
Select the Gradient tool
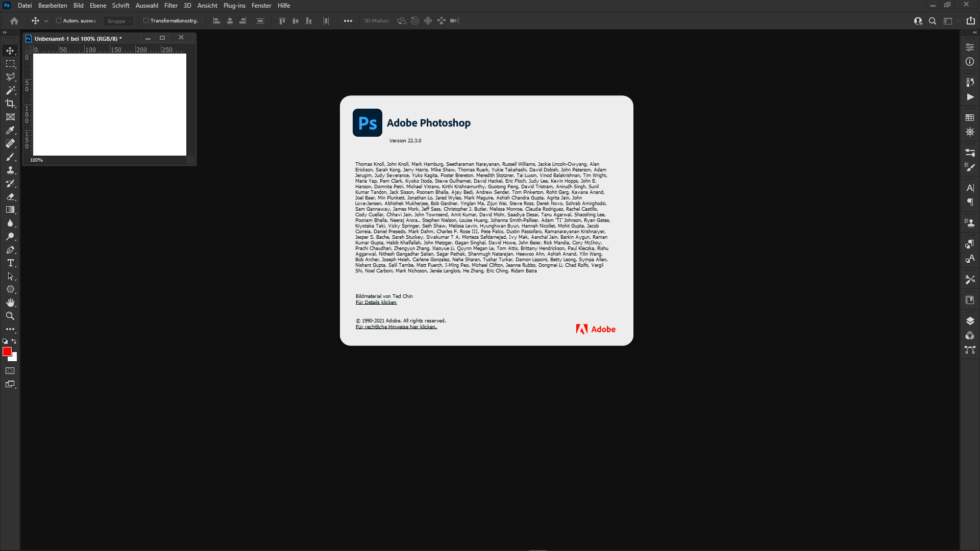click(10, 210)
